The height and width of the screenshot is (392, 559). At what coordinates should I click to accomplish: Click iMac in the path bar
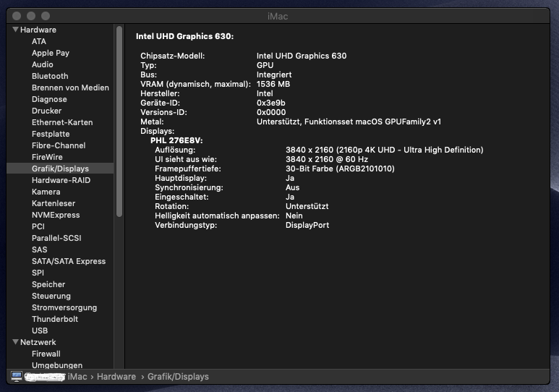77,377
